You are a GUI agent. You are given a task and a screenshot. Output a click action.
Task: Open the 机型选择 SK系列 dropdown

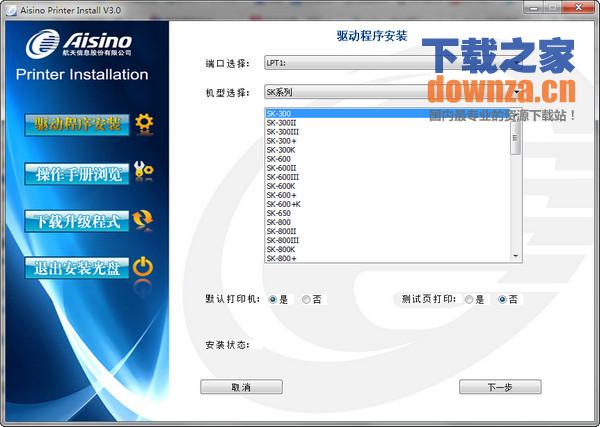[x=393, y=92]
